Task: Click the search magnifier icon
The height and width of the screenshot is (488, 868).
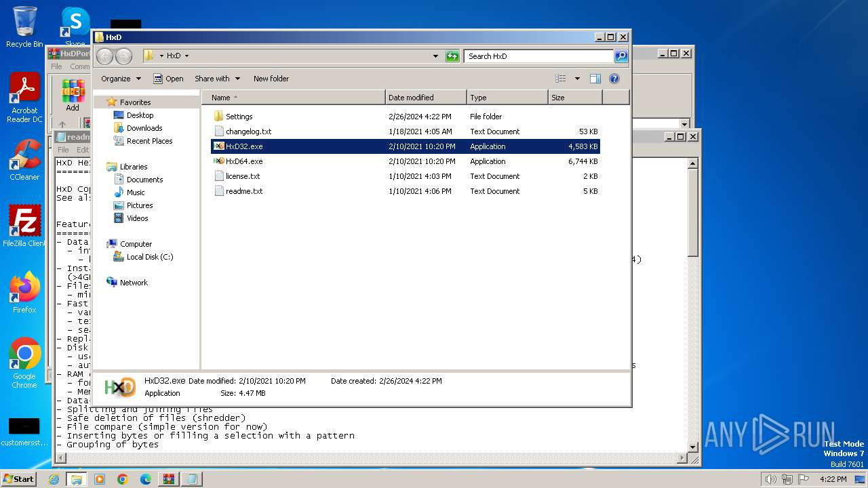Action: [x=620, y=56]
